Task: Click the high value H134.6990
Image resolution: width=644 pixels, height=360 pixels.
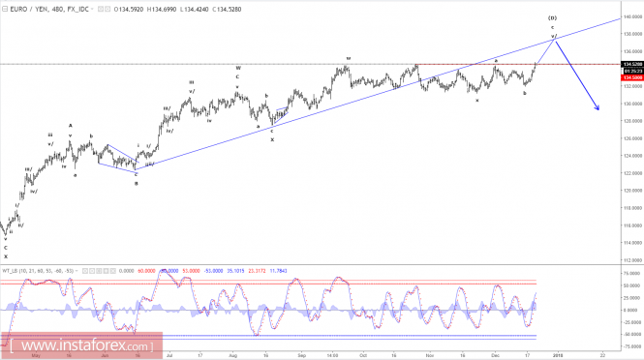Action: (x=162, y=9)
